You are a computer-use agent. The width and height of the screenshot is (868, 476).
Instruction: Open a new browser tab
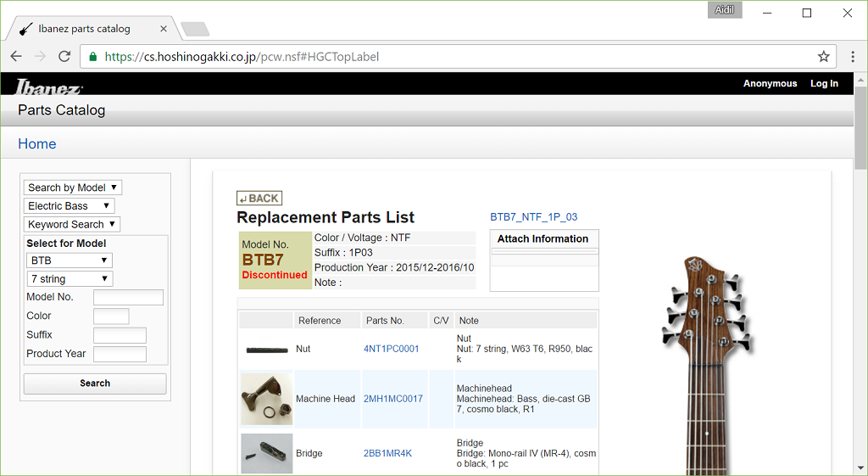(x=195, y=29)
